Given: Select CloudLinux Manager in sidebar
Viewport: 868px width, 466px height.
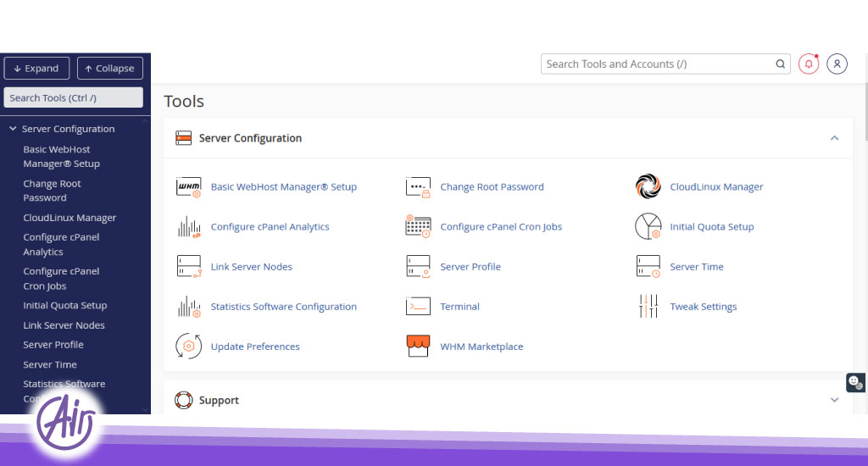Looking at the screenshot, I should pos(70,218).
